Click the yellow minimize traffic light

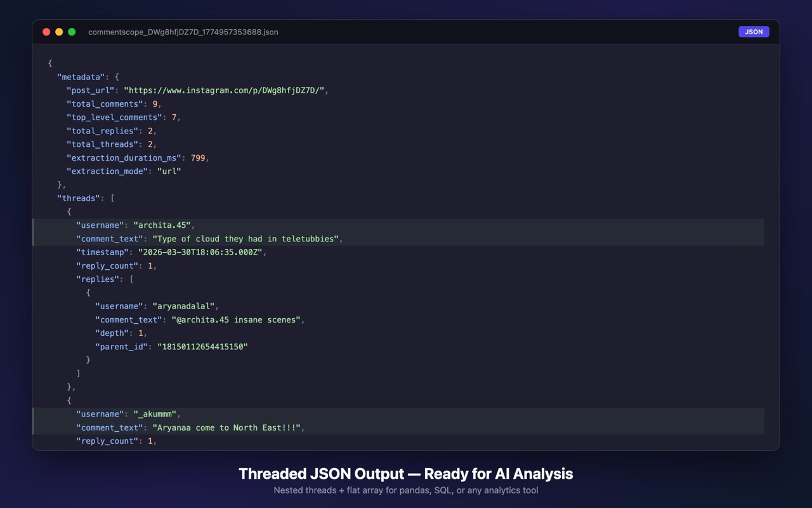coord(58,31)
